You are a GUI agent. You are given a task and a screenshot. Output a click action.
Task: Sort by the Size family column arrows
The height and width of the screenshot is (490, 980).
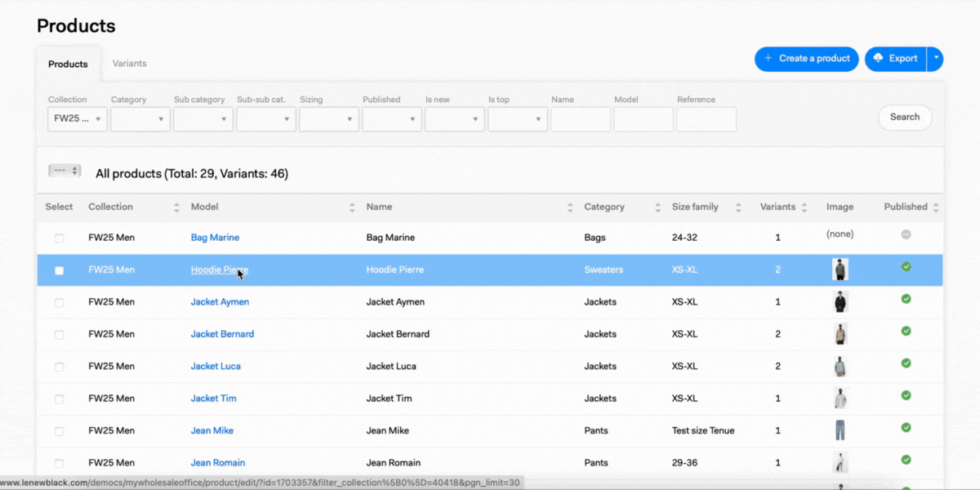738,207
